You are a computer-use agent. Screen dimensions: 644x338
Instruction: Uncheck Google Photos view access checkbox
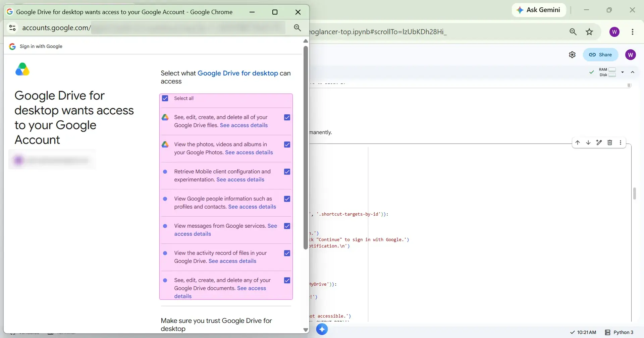pos(287,145)
